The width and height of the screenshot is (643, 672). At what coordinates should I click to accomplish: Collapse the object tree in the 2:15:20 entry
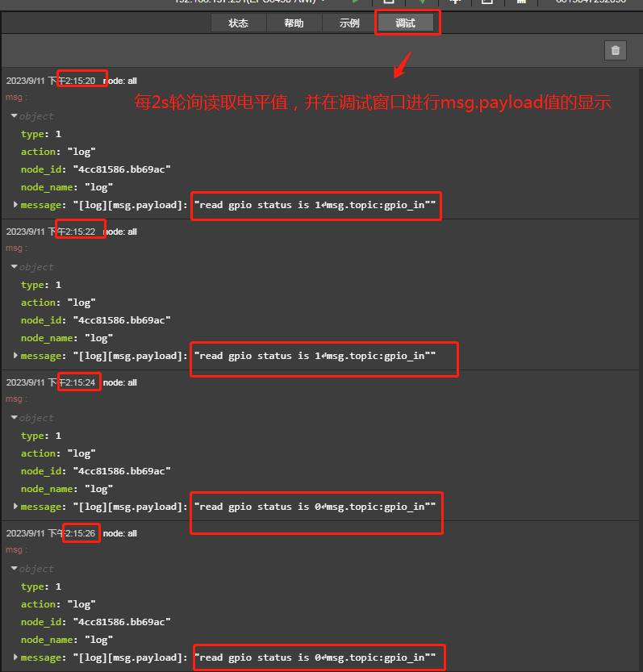click(15, 116)
